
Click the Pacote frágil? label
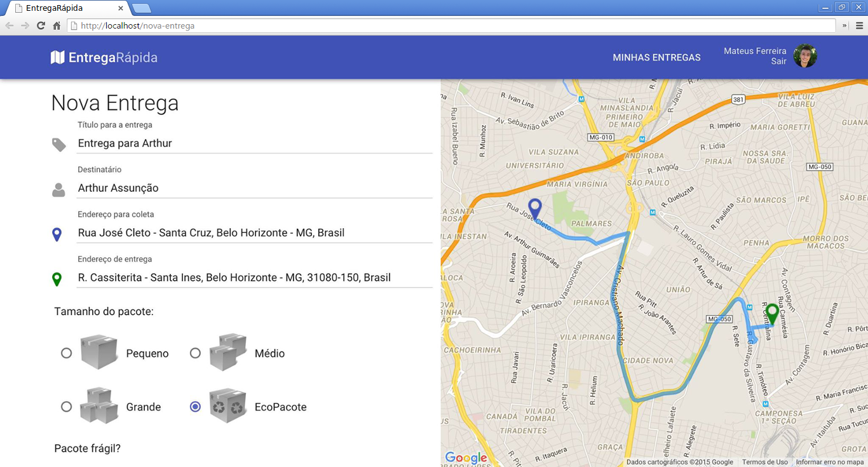tap(88, 449)
